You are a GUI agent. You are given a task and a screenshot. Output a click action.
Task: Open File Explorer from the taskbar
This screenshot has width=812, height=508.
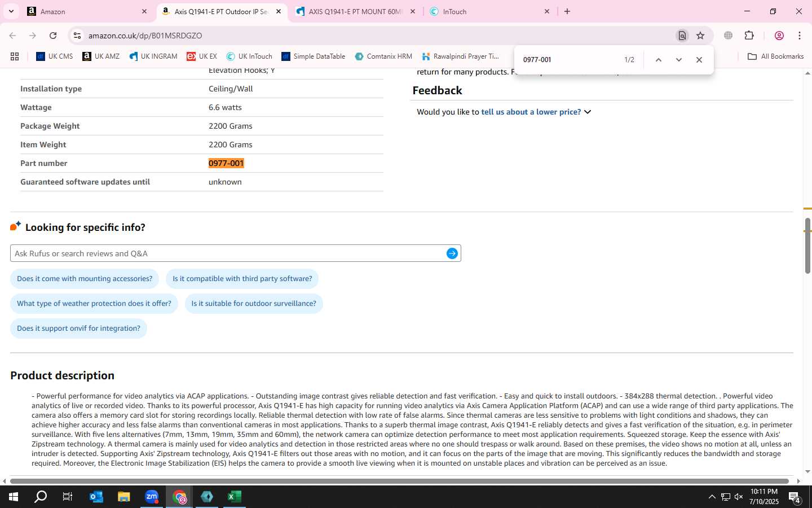(124, 497)
